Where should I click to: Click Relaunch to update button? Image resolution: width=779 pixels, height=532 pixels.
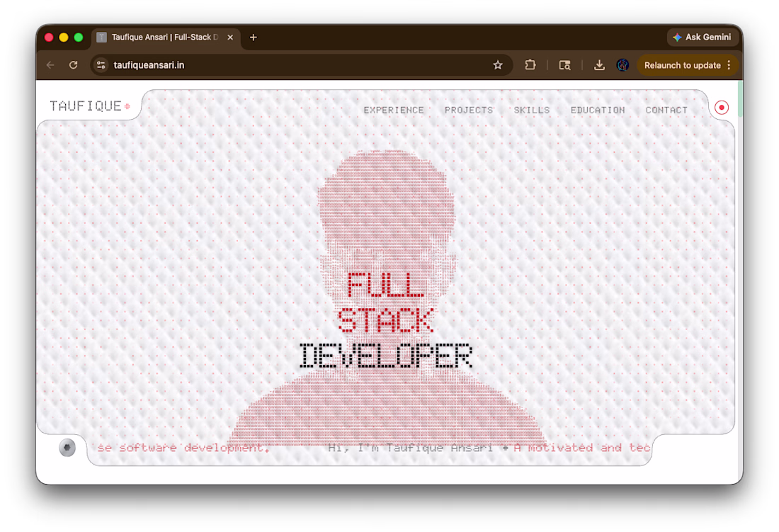[x=682, y=65]
